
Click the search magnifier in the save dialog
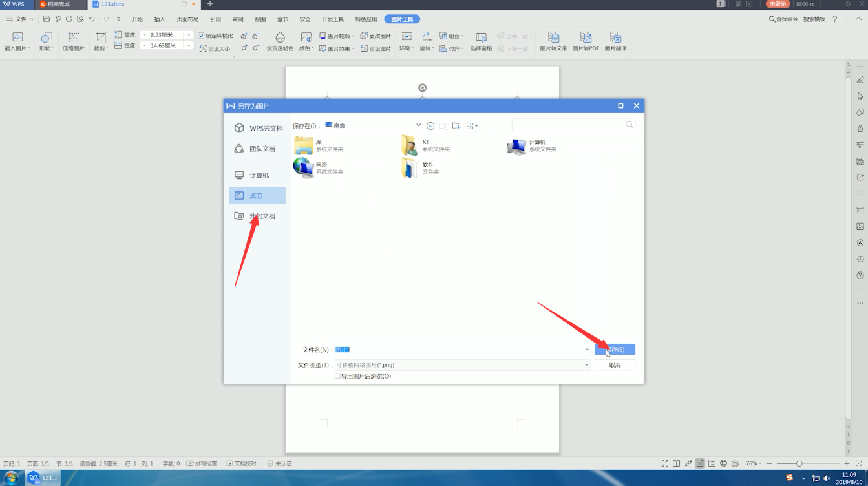pos(630,125)
